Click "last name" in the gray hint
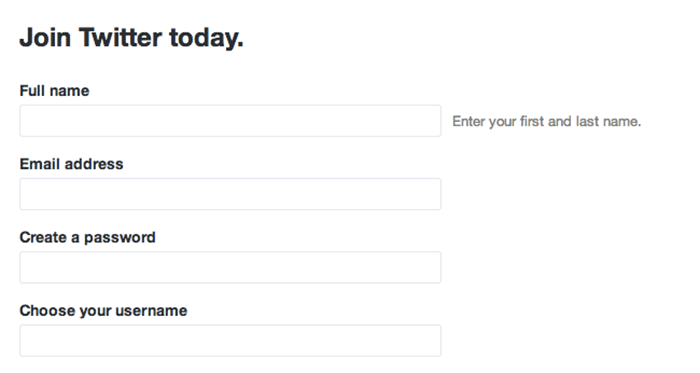 [x=608, y=121]
